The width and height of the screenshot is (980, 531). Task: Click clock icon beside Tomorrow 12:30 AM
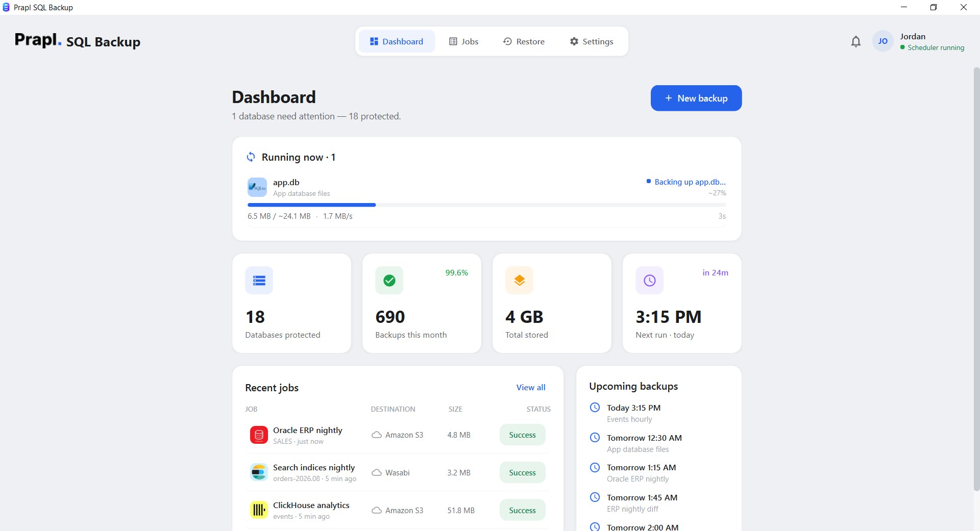click(x=595, y=438)
